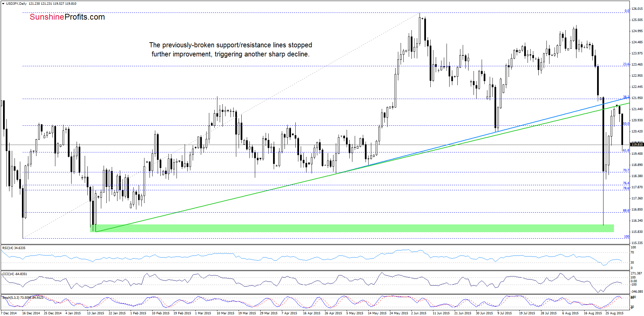Click the 120.930 price axis label
The height and width of the screenshot is (316, 644).
(637, 120)
